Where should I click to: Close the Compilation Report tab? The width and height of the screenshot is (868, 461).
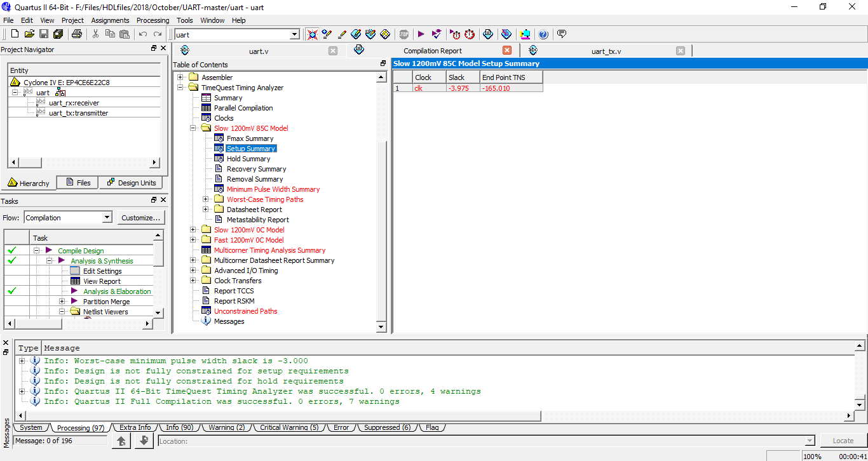[x=507, y=51]
